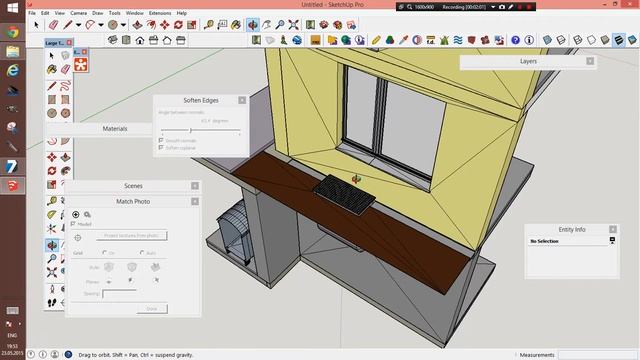Open the blue question-mark help icon
Screen dimensions: 640x360
516,40
